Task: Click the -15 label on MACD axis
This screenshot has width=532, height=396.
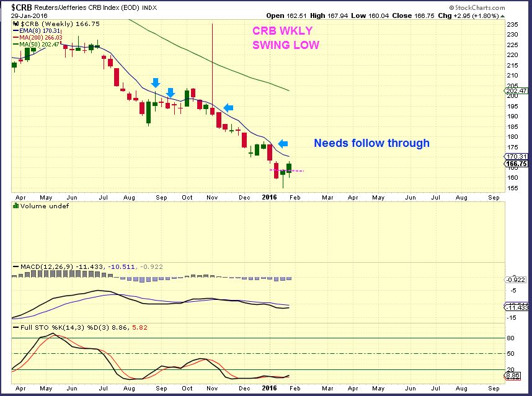Action: click(512, 318)
